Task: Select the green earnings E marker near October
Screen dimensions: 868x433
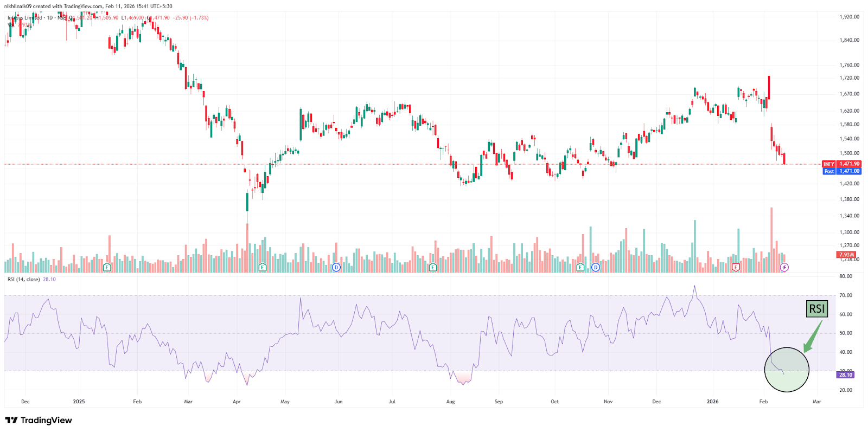Action: point(580,267)
